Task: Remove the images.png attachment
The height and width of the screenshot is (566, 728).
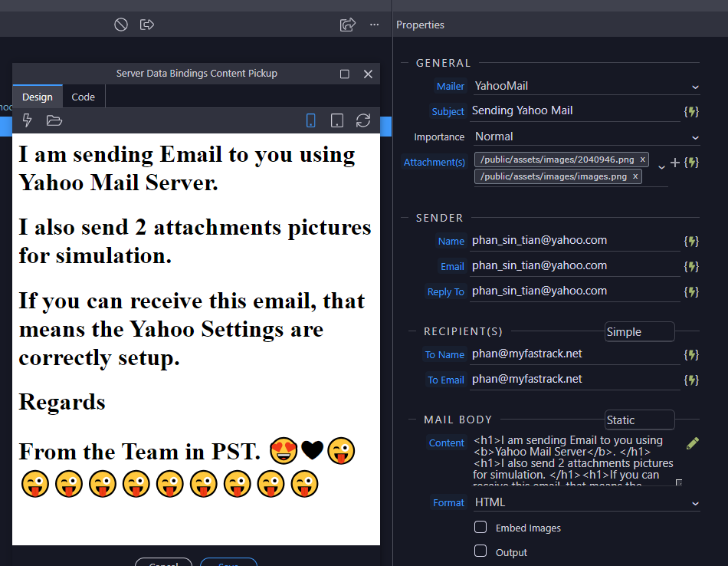Action: pos(635,176)
